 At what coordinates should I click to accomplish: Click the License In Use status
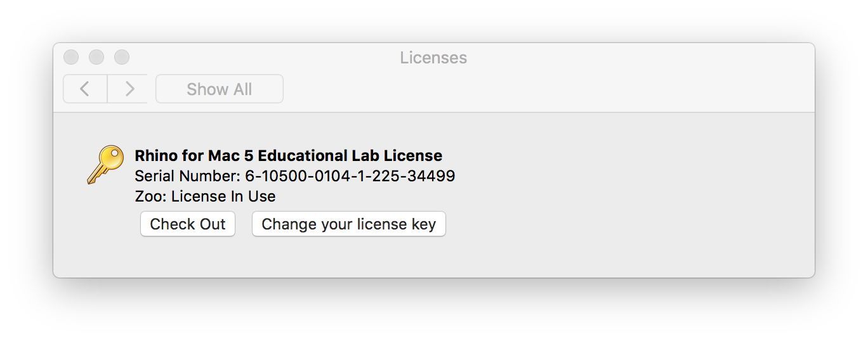[x=223, y=196]
